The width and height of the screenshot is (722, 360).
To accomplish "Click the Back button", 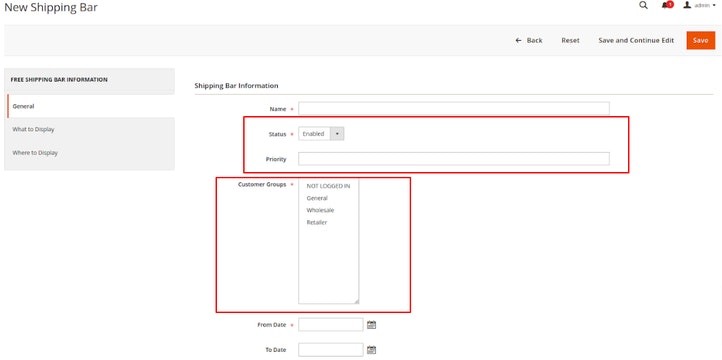I will [x=529, y=41].
